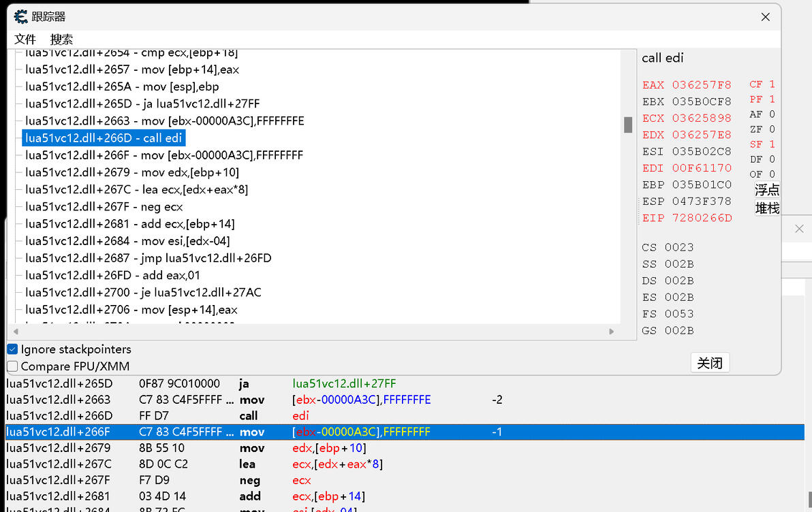
Task: Click the PF 1 flag
Action: [762, 99]
